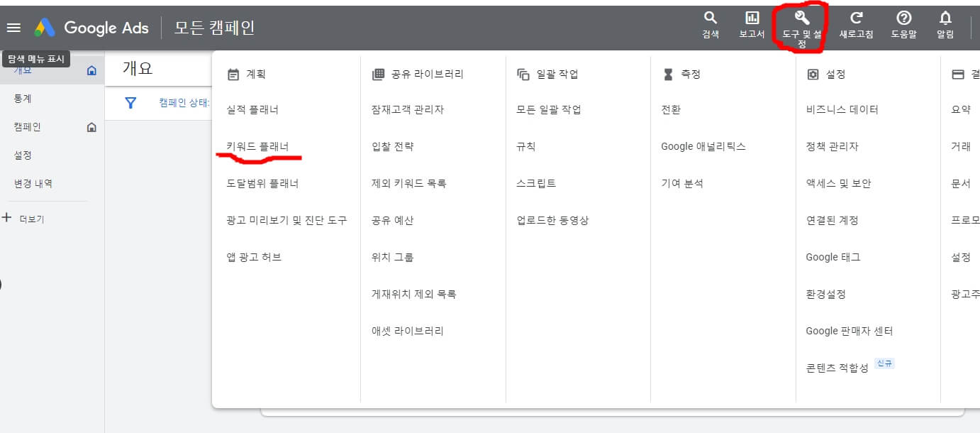Open the 보고서 reports icon
The width and height of the screenshot is (980, 433).
click(752, 25)
